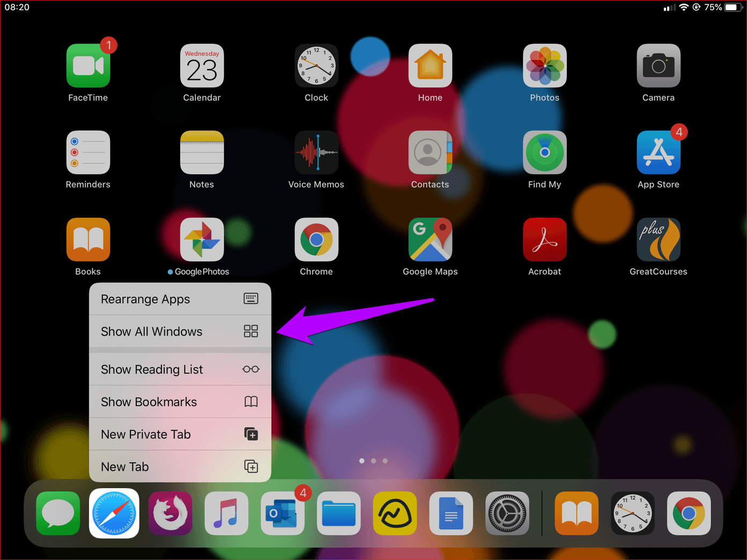Launch Voice Memos
This screenshot has width=747, height=560.
[x=316, y=152]
